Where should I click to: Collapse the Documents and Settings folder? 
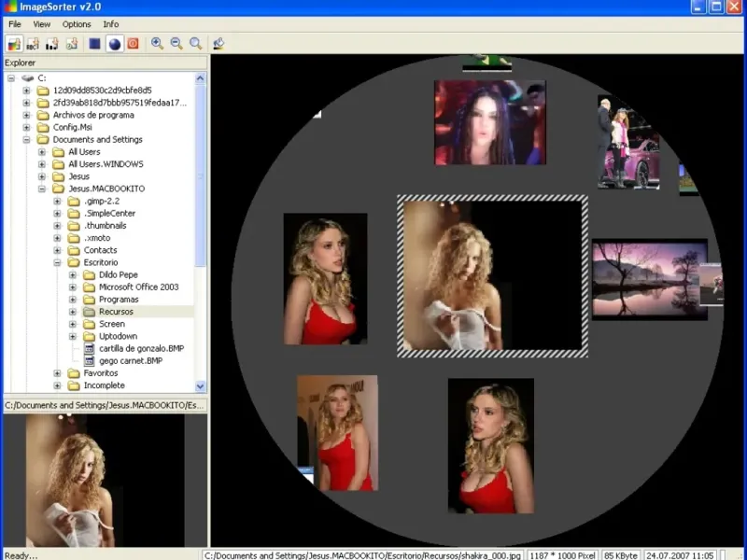pos(27,140)
